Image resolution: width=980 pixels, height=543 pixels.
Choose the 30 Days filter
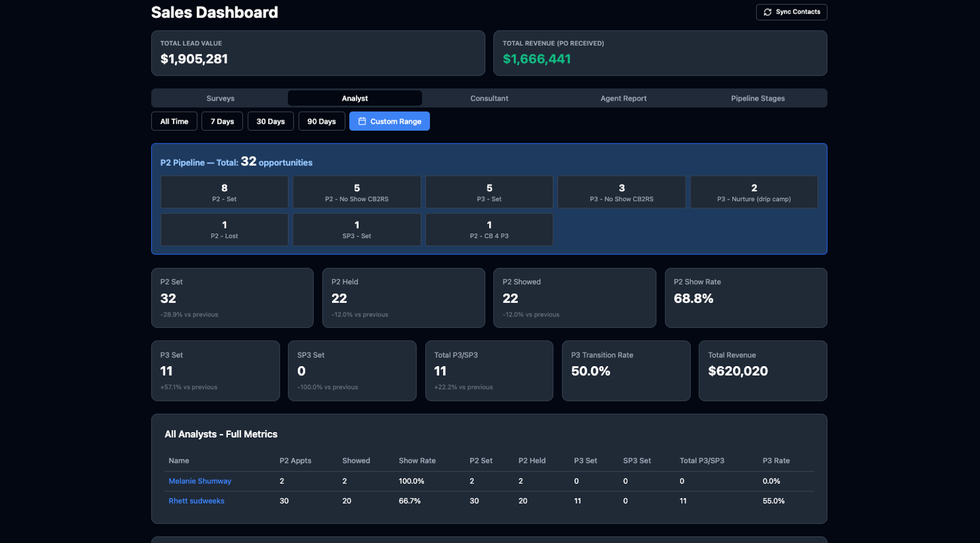271,121
